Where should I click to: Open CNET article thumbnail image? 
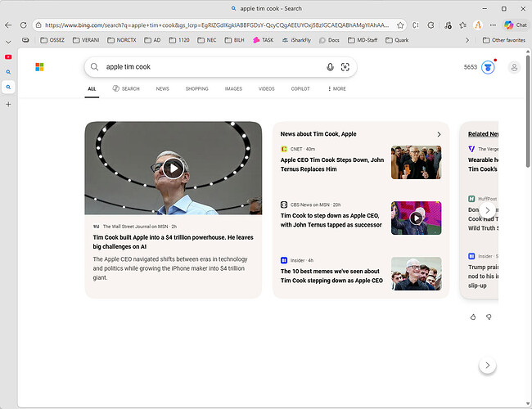point(417,163)
